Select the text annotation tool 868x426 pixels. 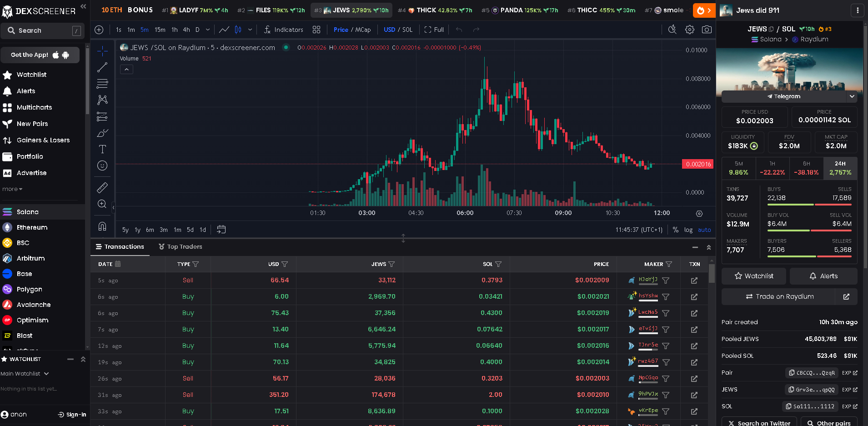tap(102, 149)
